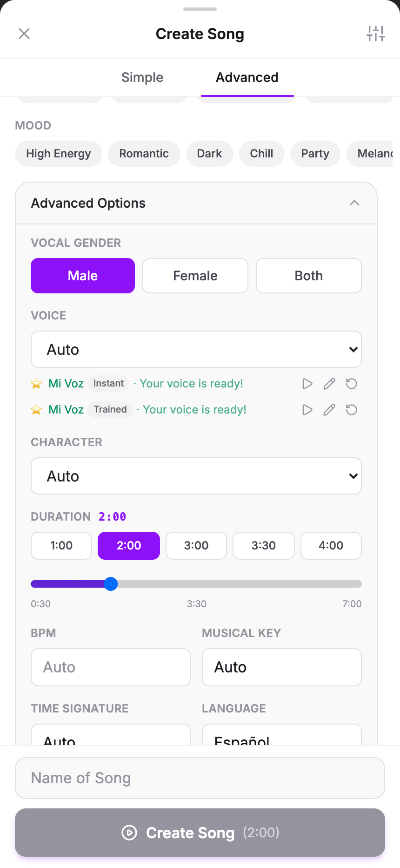Image resolution: width=400 pixels, height=868 pixels.
Task: Pick the Romantic mood chip
Action: 144,154
